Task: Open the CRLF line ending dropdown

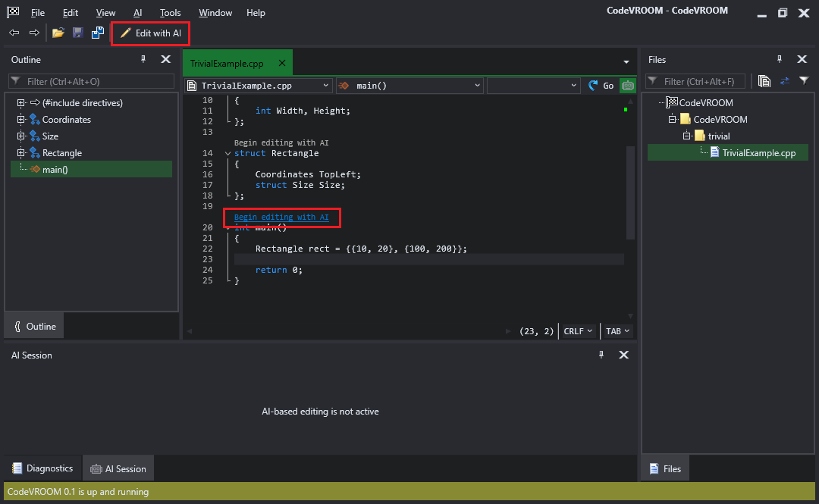Action: pos(578,331)
